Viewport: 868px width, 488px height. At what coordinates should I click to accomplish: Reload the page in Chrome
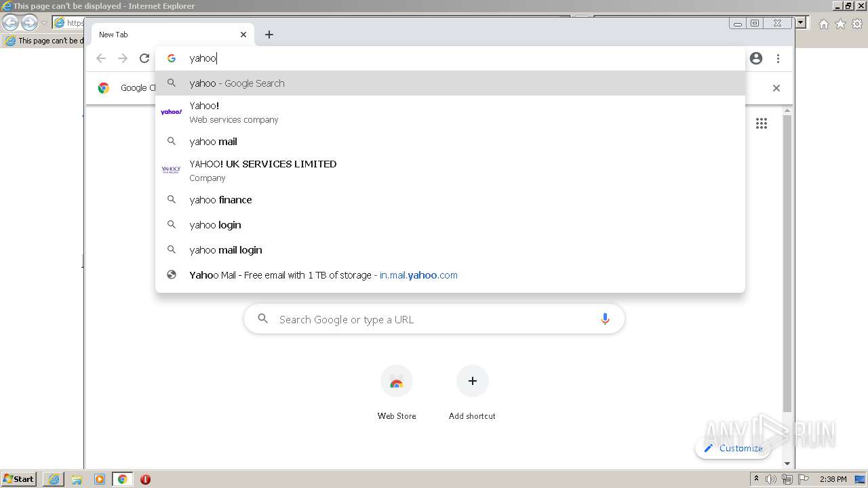(x=144, y=58)
